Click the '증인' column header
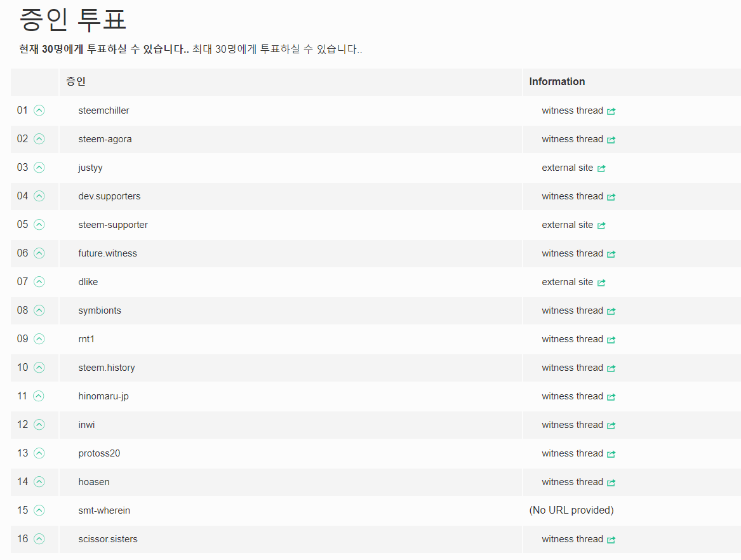The width and height of the screenshot is (741, 560). pyautogui.click(x=76, y=81)
